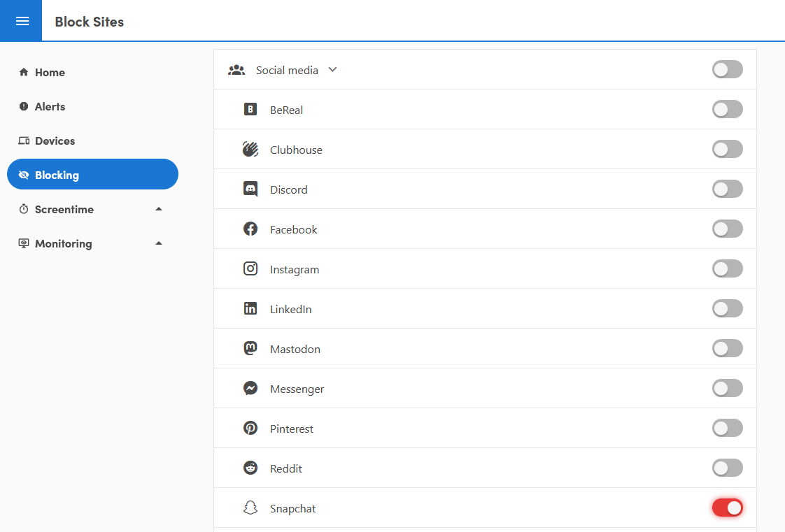
Task: Click the Instagram label
Action: click(x=295, y=270)
